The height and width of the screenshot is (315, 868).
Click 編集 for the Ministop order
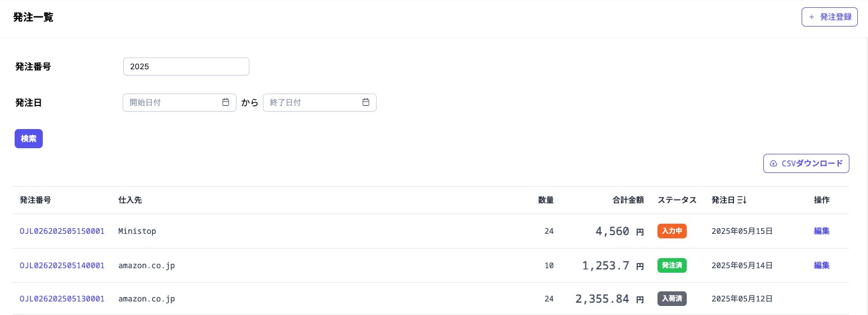(x=821, y=231)
